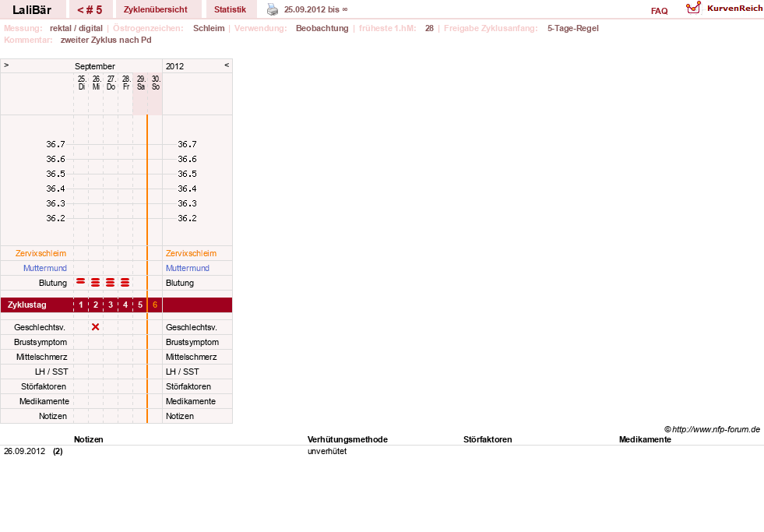Select bleeding icon on cycle day 2
The width and height of the screenshot is (764, 532).
[96, 283]
